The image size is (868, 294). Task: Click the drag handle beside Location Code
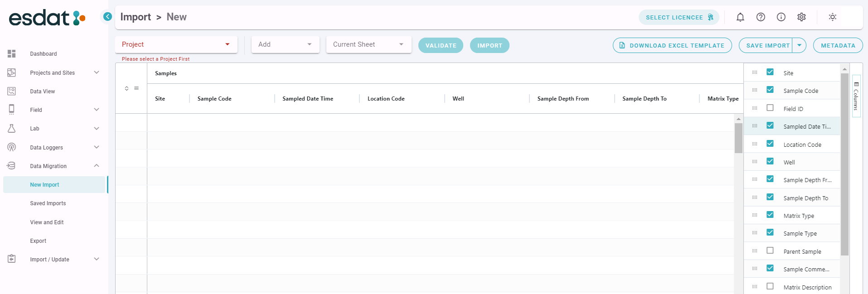click(755, 144)
